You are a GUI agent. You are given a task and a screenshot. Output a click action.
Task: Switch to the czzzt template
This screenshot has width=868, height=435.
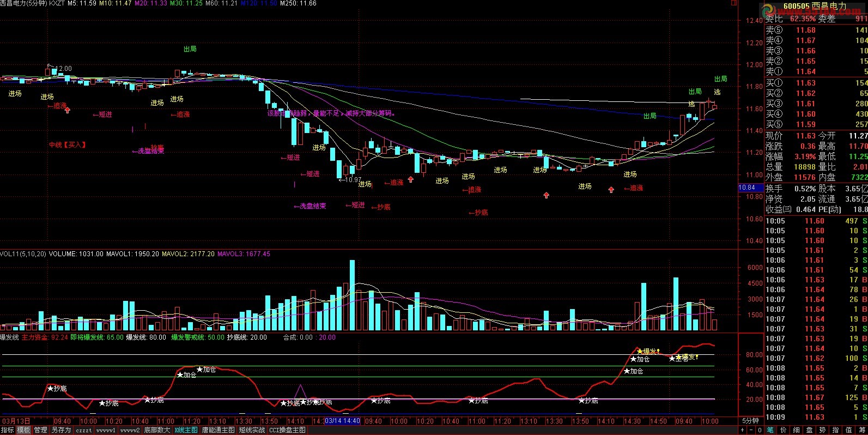(83, 430)
